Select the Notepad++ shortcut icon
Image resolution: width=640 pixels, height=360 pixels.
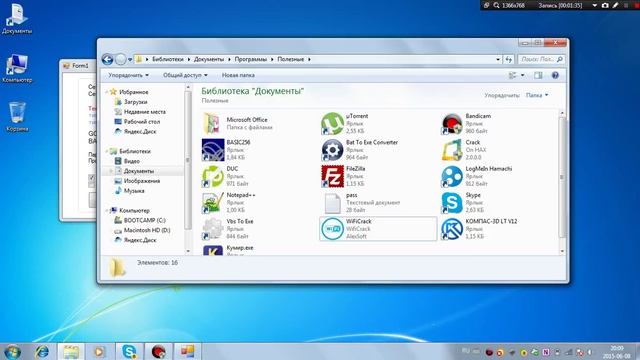pyautogui.click(x=213, y=202)
